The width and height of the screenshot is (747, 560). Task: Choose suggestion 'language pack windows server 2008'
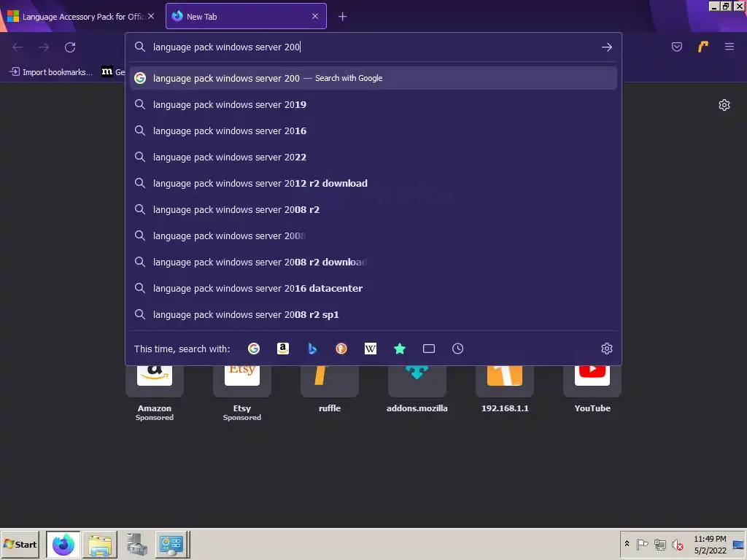373,236
